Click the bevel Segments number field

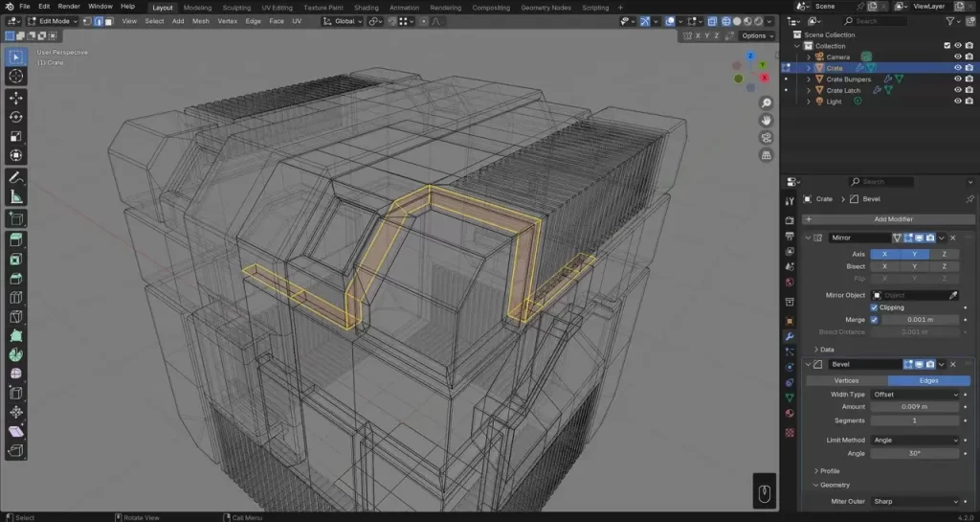[914, 420]
